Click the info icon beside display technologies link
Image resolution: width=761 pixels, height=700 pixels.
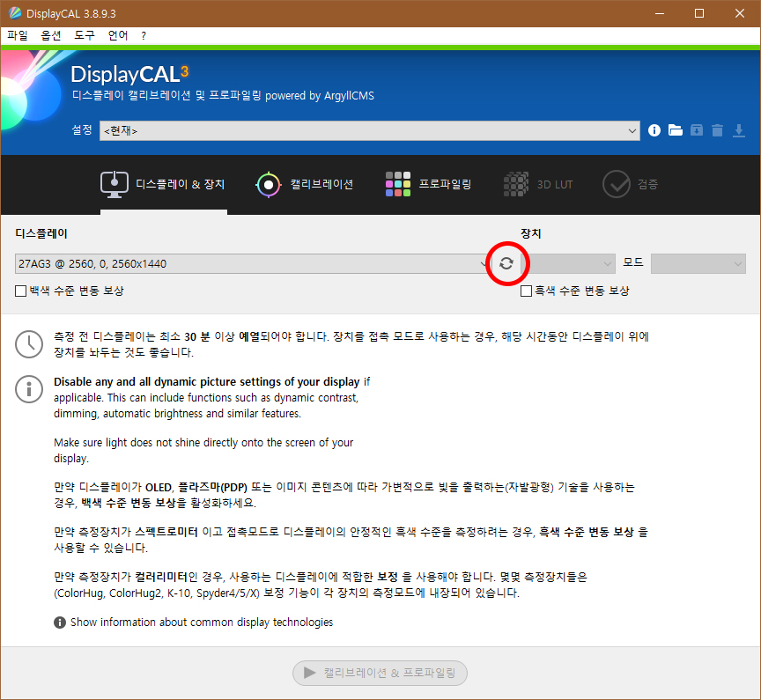point(60,623)
